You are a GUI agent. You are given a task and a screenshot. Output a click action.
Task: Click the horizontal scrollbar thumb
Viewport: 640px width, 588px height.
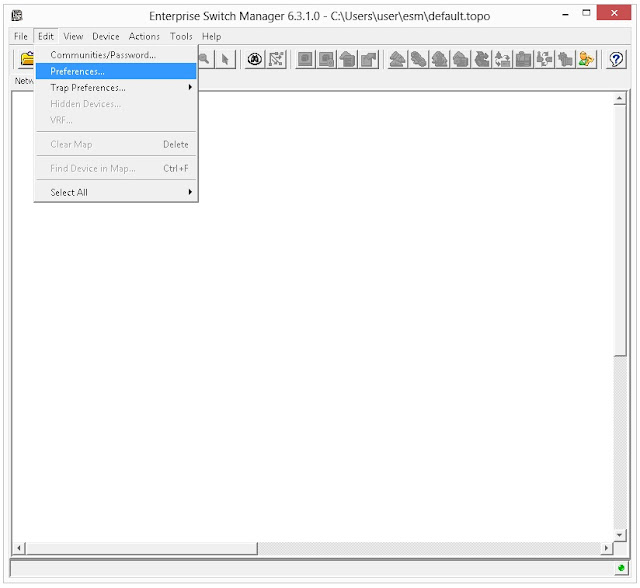(x=142, y=548)
